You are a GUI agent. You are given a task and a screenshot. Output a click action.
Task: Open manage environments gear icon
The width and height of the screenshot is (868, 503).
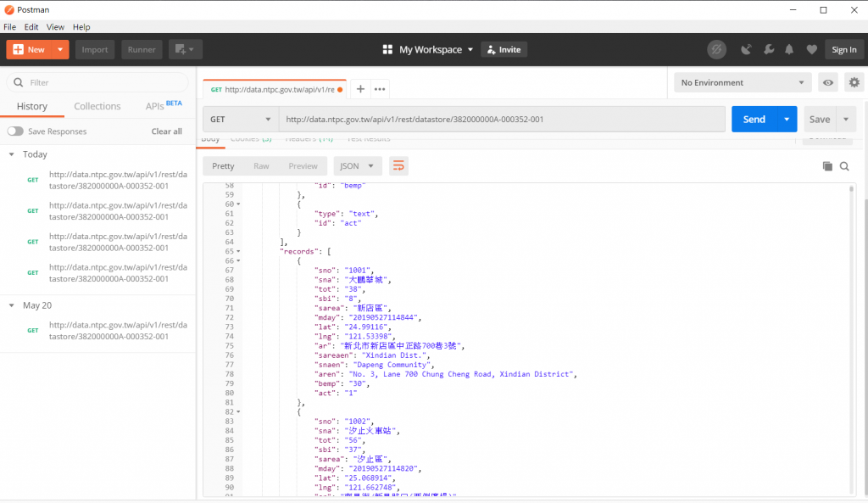coord(854,82)
